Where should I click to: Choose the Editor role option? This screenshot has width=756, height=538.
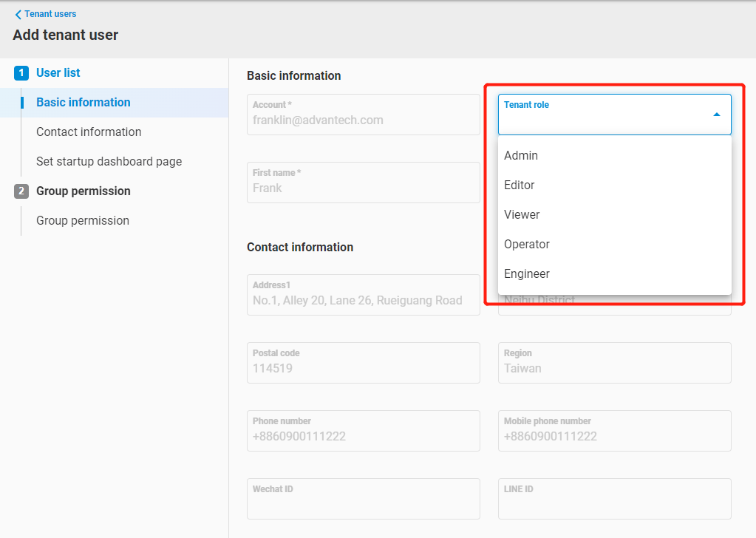click(x=520, y=185)
